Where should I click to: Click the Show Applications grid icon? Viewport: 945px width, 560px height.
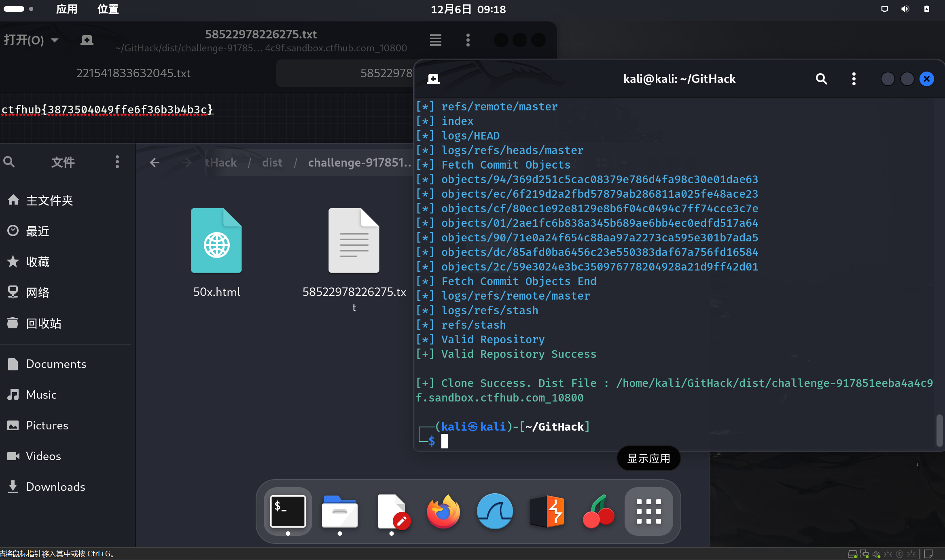pos(648,511)
